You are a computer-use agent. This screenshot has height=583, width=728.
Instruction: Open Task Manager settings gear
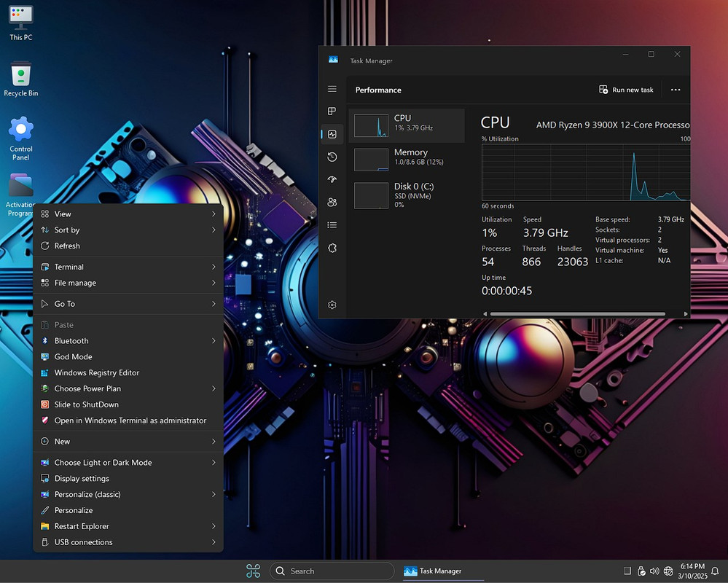pos(332,305)
